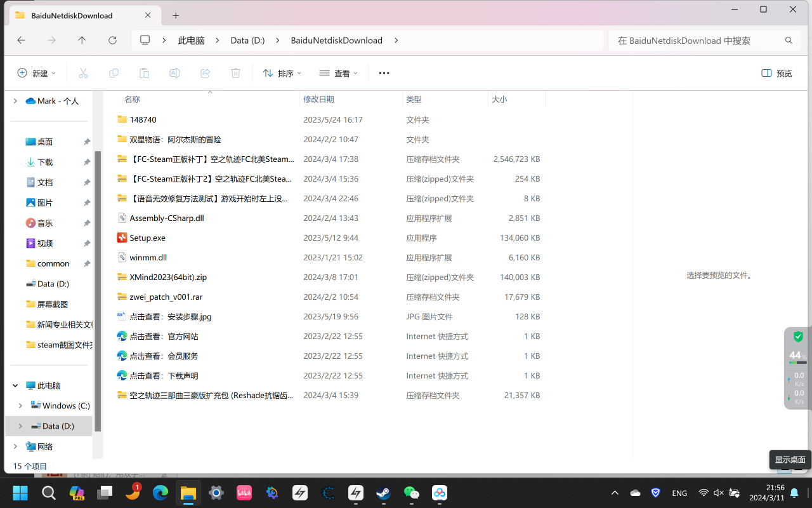Image resolution: width=812 pixels, height=508 pixels.
Task: Sort by the 名称 column header
Action: [210, 99]
